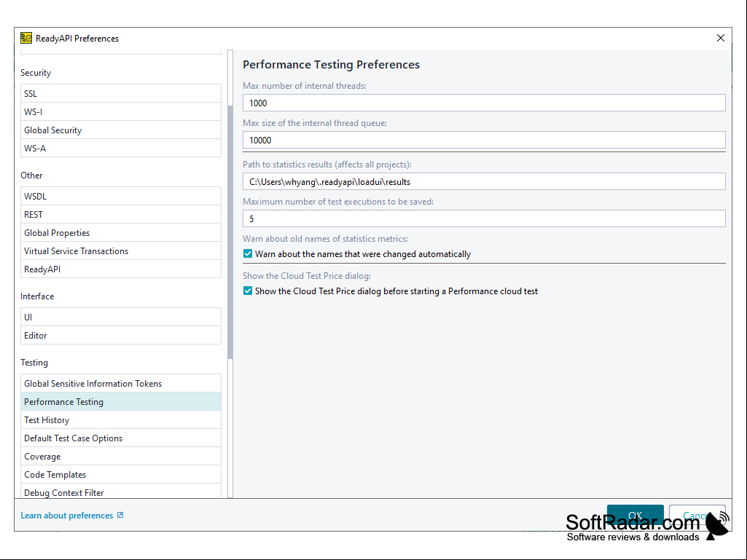The width and height of the screenshot is (747, 560).
Task: Close the ReadyAPI Preferences dialog
Action: 720,38
